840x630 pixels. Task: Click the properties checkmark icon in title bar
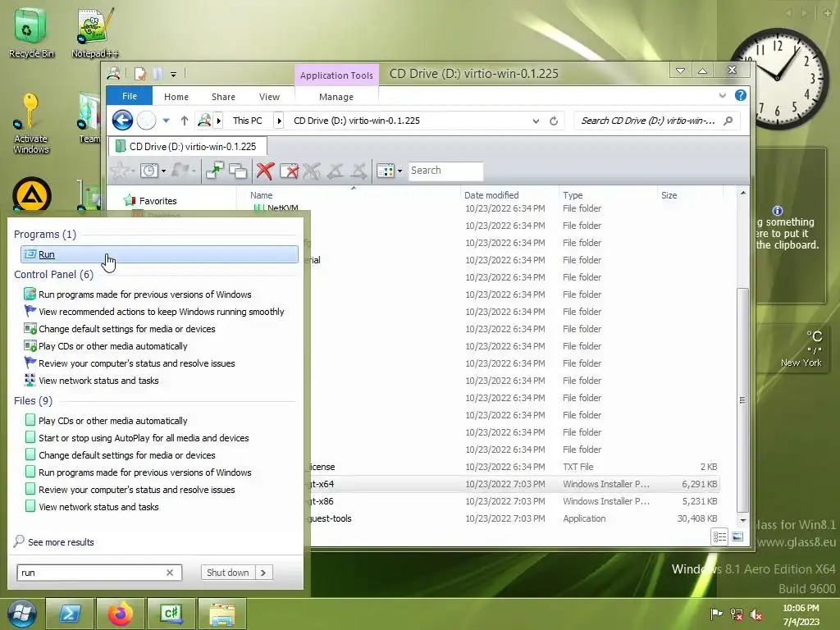[139, 73]
